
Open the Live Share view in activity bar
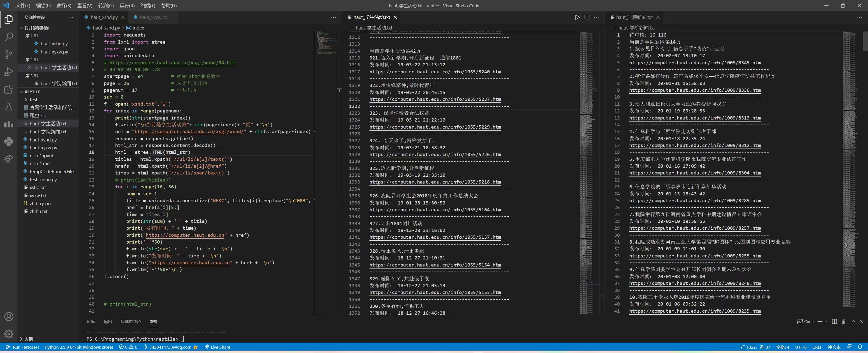(x=9, y=159)
